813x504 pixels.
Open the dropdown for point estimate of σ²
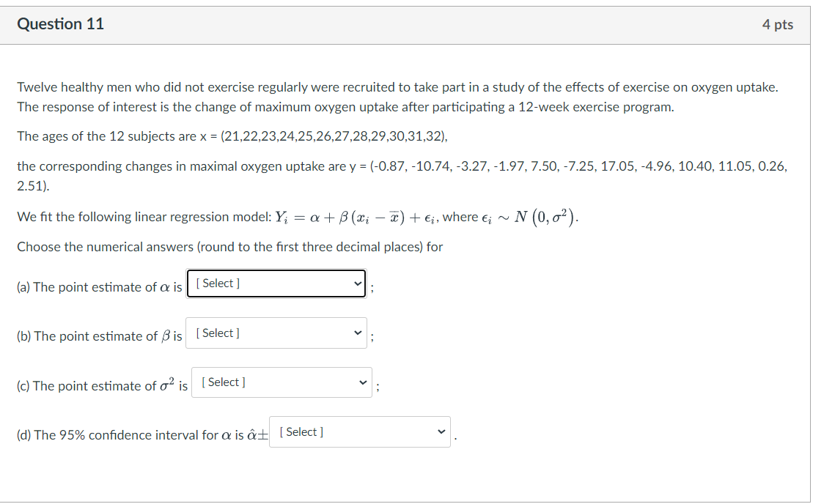click(x=282, y=382)
